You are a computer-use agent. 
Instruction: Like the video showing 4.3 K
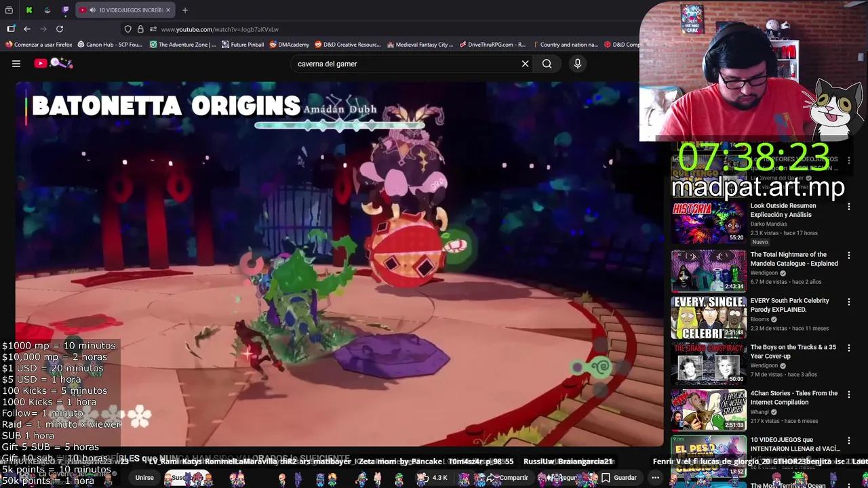tap(433, 478)
